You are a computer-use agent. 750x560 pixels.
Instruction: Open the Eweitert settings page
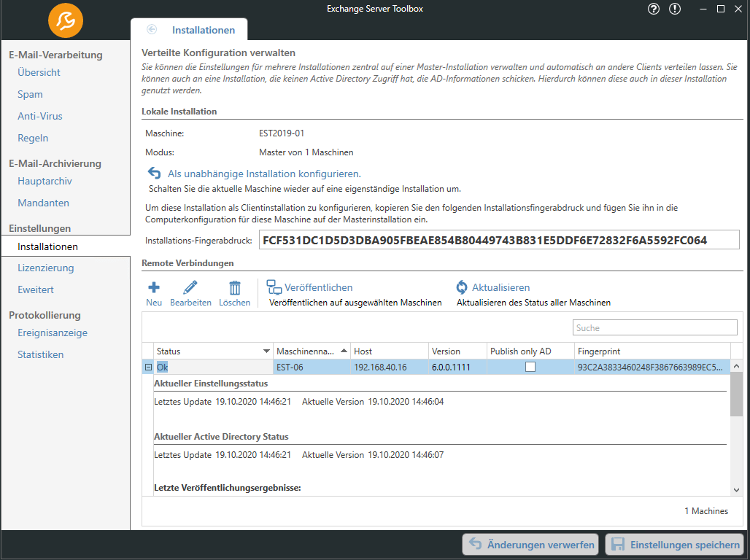point(36,289)
